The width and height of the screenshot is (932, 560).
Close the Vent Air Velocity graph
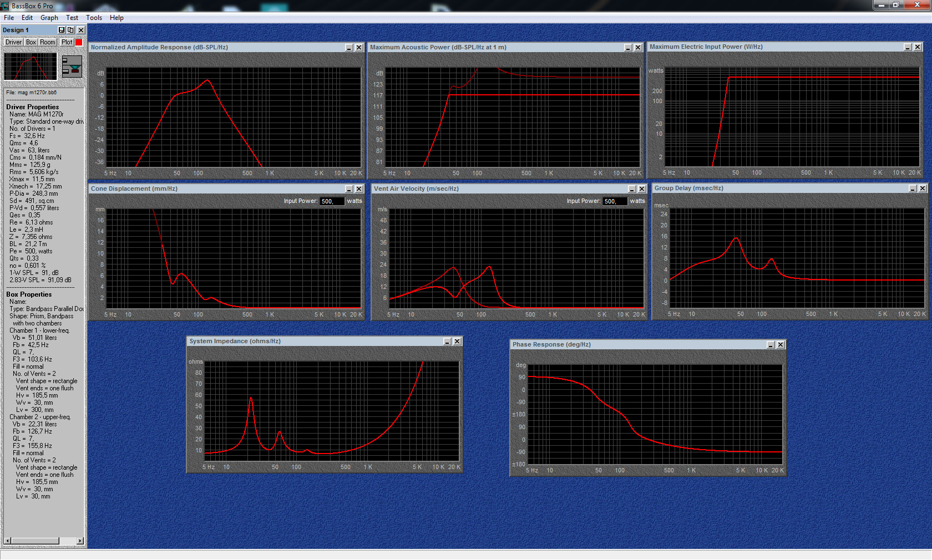pyautogui.click(x=642, y=189)
